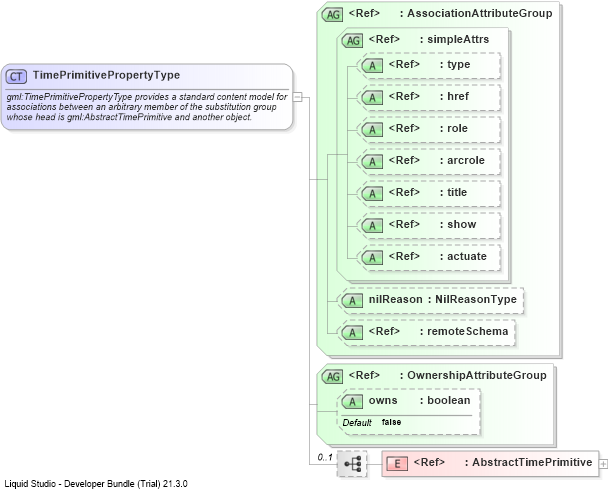Expand the AbstractTimePrimitive element

coord(603,464)
